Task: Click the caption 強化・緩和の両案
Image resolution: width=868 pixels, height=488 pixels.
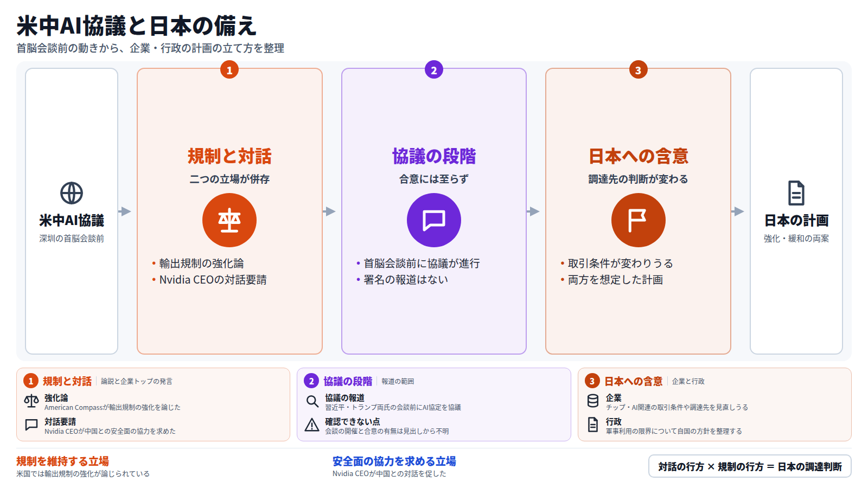Action: 796,239
